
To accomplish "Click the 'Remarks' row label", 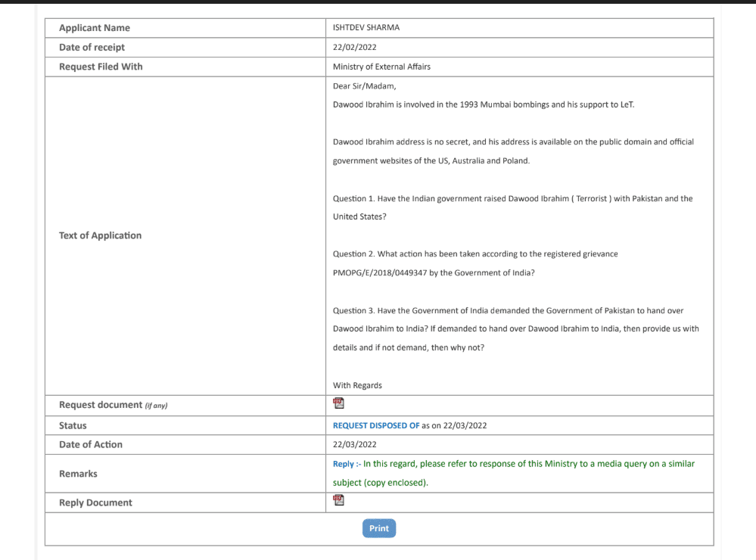I will tap(78, 474).
